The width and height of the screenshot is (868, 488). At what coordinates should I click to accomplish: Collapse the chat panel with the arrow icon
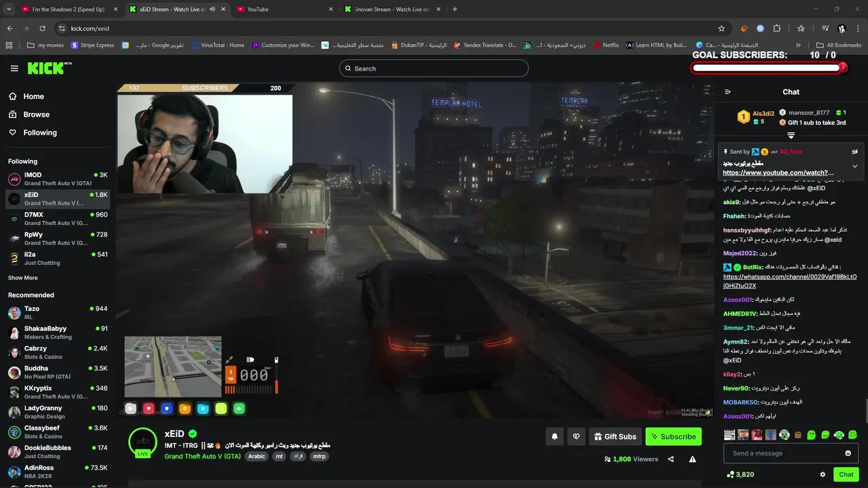(x=728, y=92)
